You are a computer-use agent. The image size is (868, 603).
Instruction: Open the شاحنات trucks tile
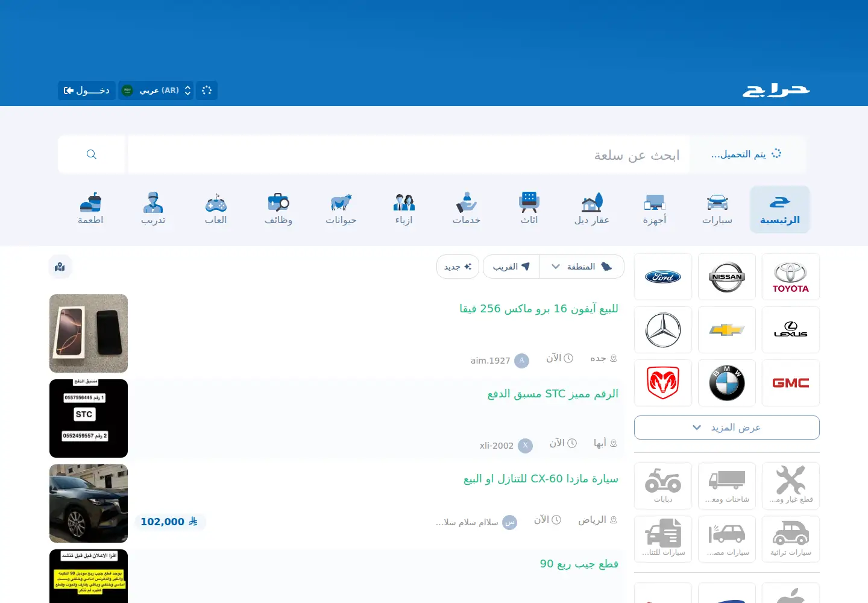[727, 486]
